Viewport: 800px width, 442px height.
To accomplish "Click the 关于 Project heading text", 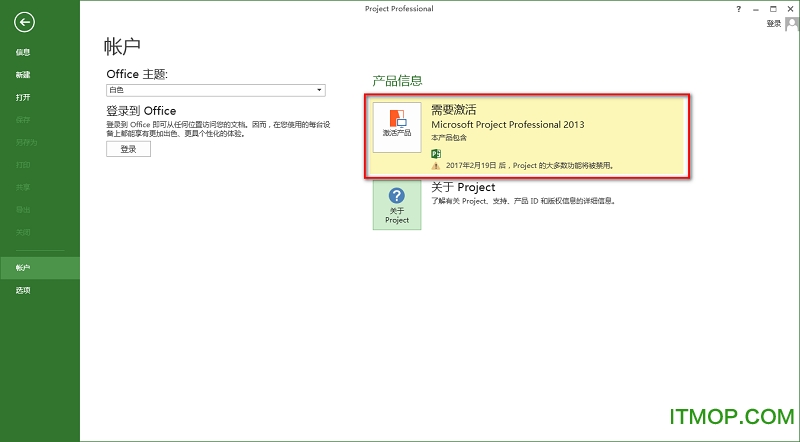I will click(463, 187).
